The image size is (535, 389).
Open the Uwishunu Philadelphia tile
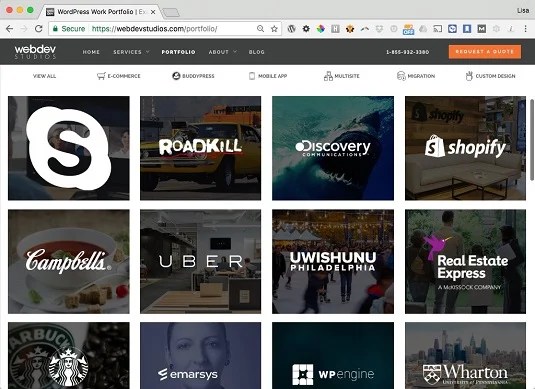(x=333, y=262)
